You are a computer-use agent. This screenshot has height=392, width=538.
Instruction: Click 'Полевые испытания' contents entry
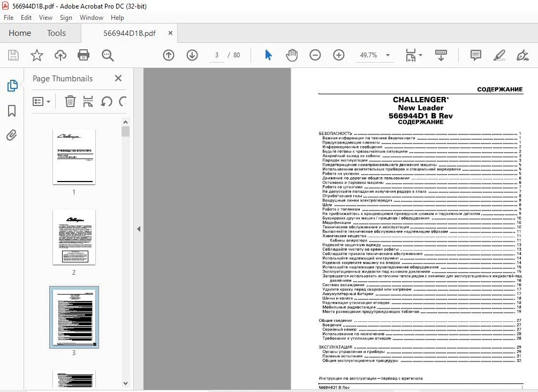coord(342,356)
